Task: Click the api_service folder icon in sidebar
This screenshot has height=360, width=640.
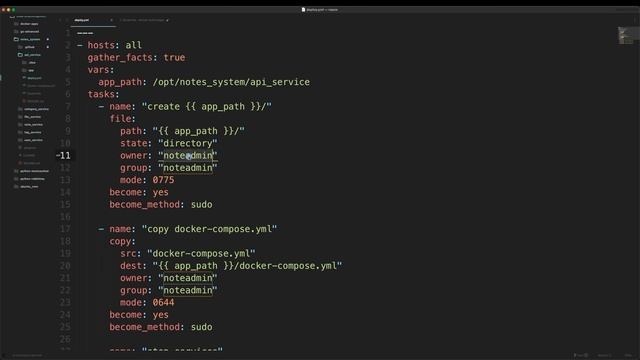Action: coord(20,55)
